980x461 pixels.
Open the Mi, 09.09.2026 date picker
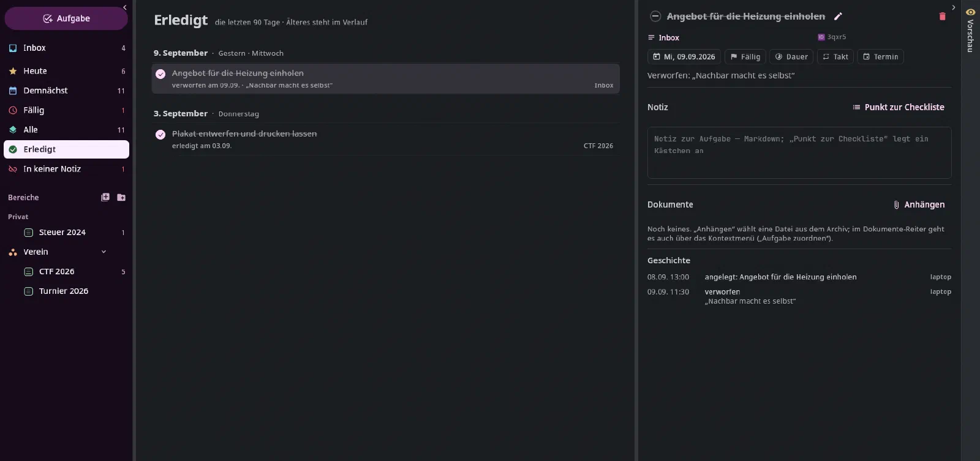coord(684,57)
